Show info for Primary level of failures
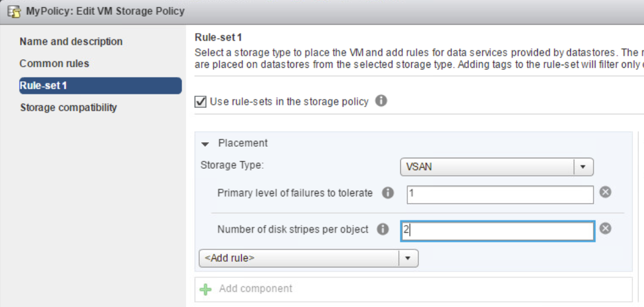 388,193
